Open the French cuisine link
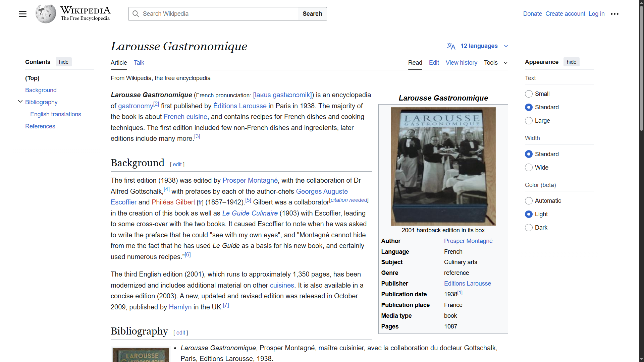Screen dimensions: 644x362 pyautogui.click(x=185, y=117)
